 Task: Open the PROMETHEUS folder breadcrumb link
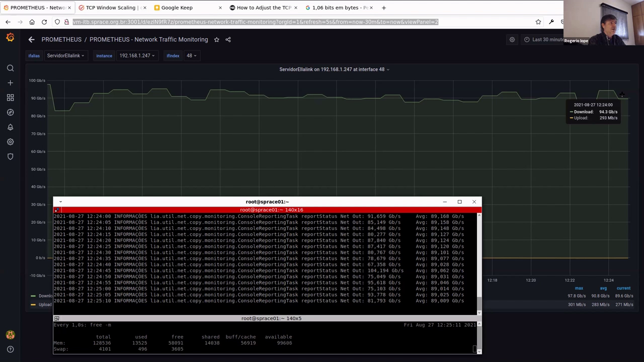coord(61,39)
